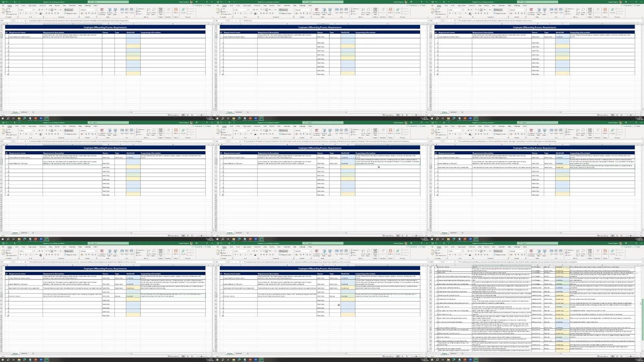Click Share button in the fully populated table window

pos(638,247)
